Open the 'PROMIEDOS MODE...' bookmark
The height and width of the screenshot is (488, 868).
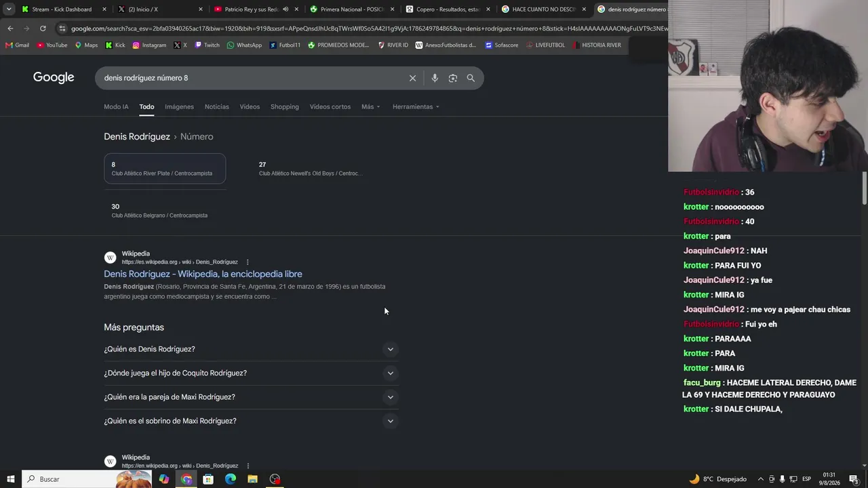(x=338, y=45)
